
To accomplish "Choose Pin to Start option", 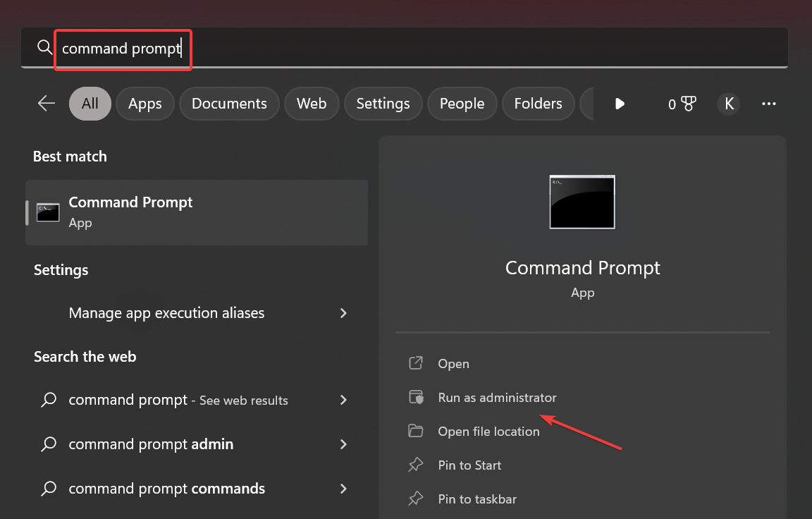I will [469, 465].
